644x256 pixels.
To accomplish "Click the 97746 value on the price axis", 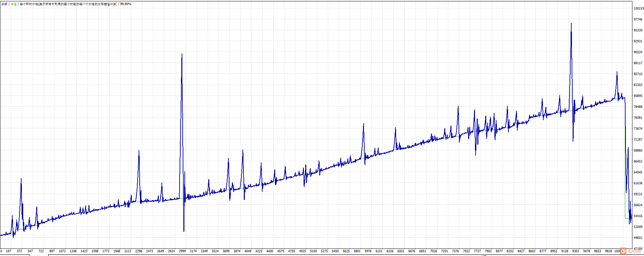I will [x=638, y=19].
